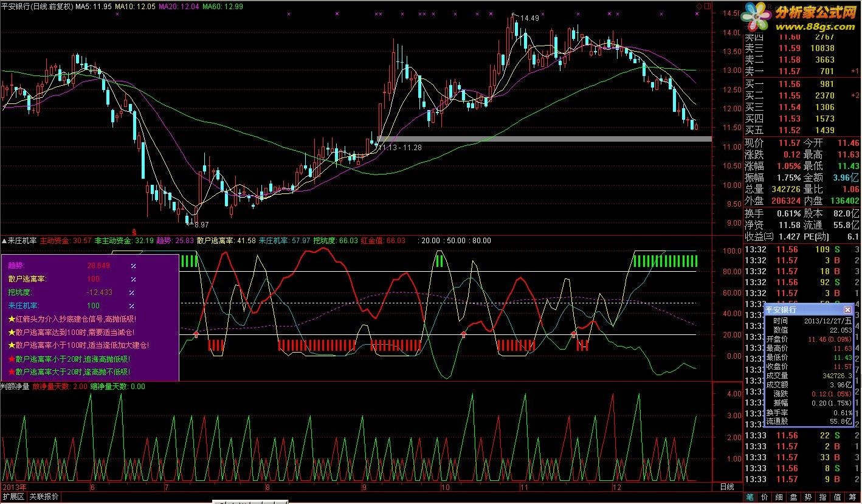The image size is (862, 504).
Task: Click the red up-arrow signal near month 7
Action: (196, 333)
